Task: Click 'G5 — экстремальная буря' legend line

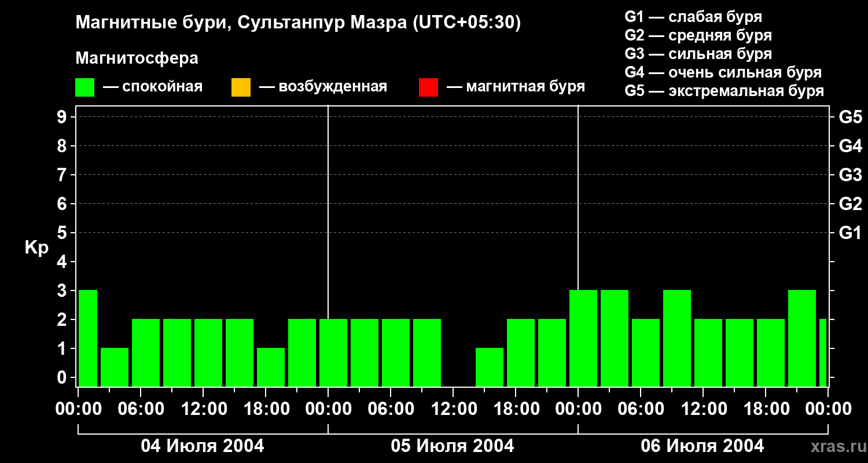Action: coord(724,91)
